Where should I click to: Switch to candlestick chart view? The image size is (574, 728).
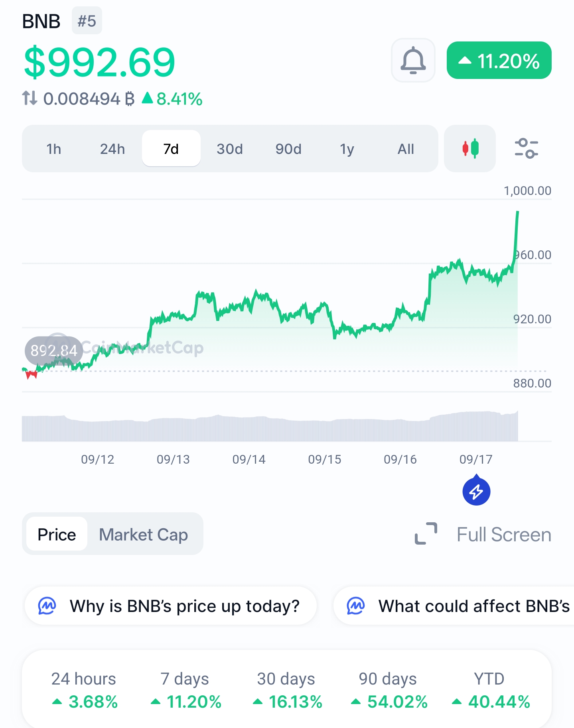(x=470, y=148)
